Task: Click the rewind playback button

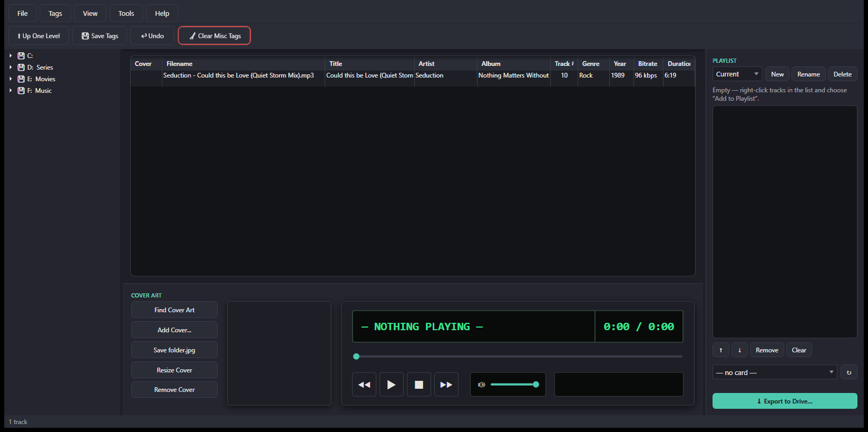Action: click(364, 385)
